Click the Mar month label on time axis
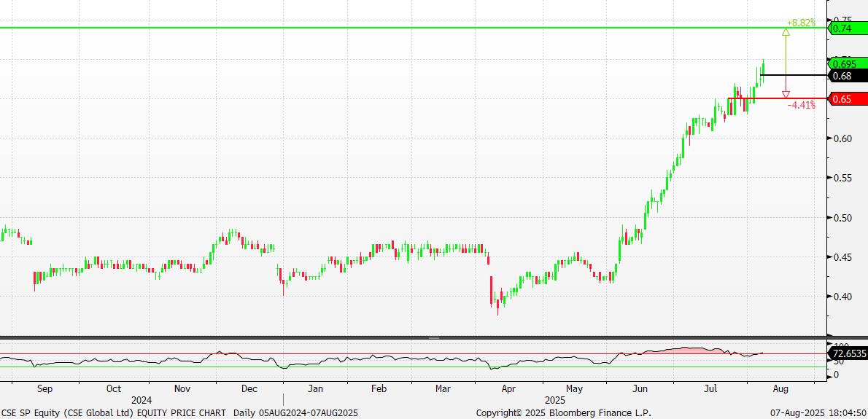868x419 pixels. (x=443, y=388)
